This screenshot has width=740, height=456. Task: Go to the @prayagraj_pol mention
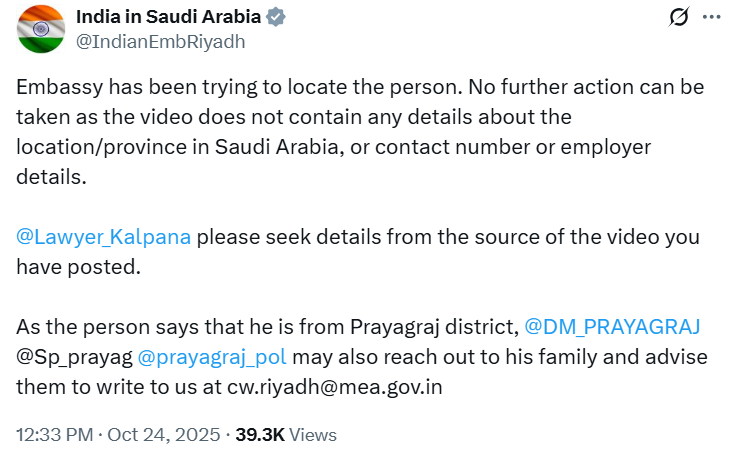pyautogui.click(x=199, y=355)
